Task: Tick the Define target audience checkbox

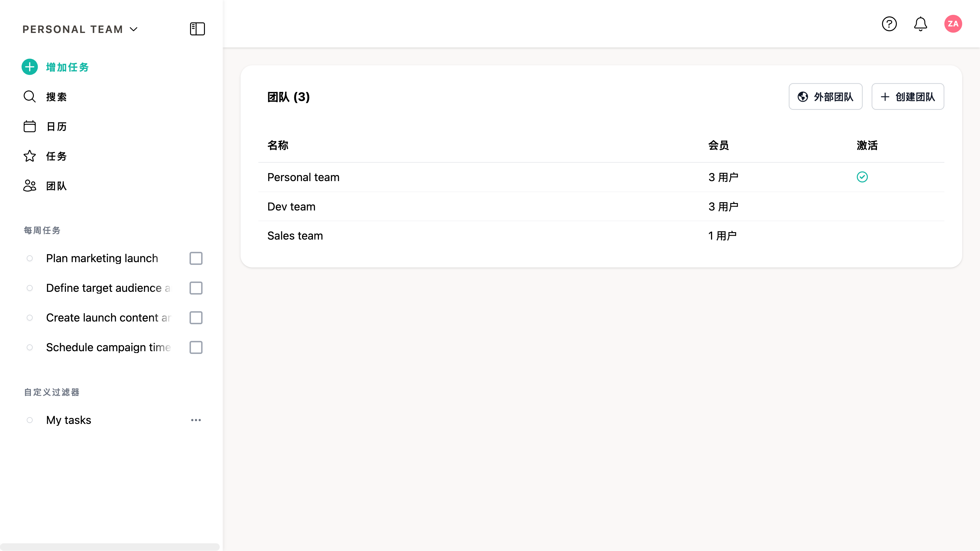Action: pos(196,288)
